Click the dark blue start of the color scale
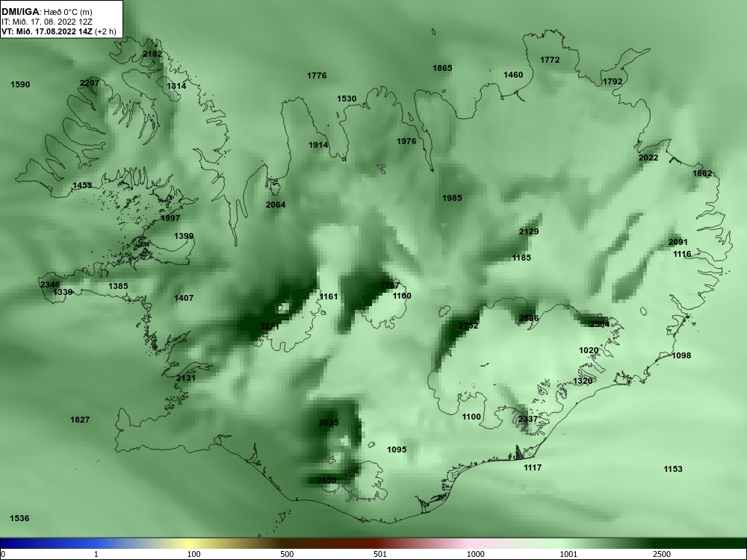 7,544
